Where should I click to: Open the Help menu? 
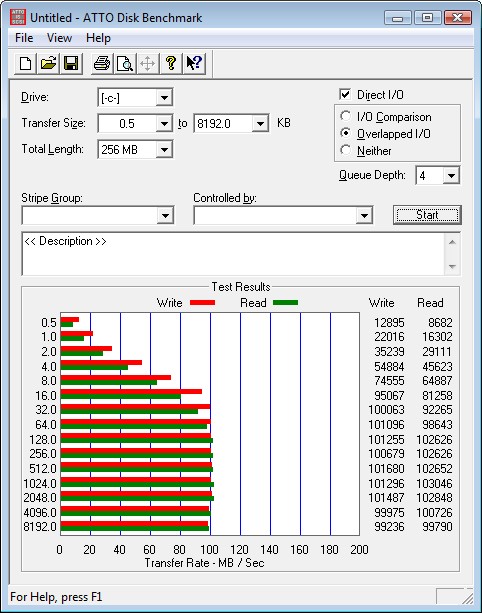[x=99, y=38]
